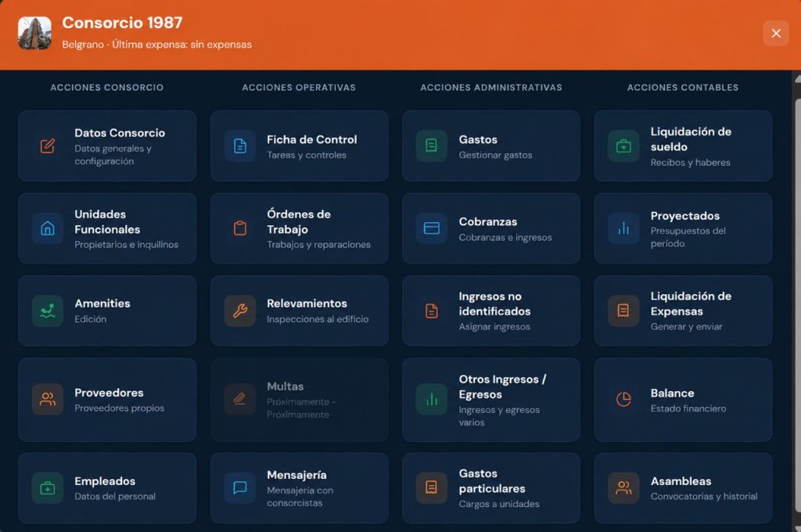Screen dimensions: 801x532
Task: Click the pencil icon on Datos Consorcio
Action: (48, 146)
